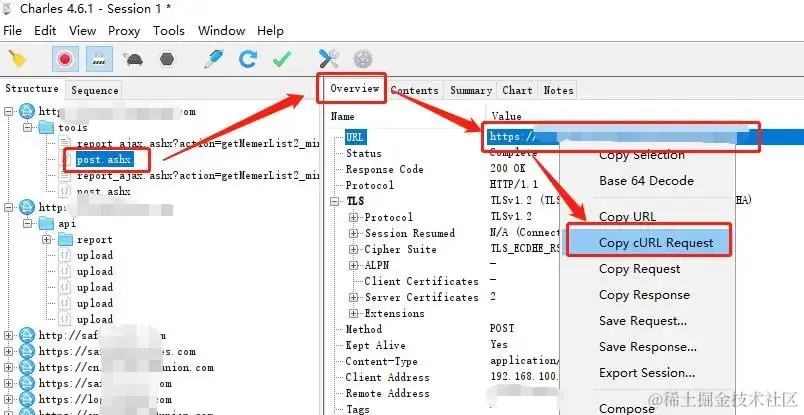
Task: Open the Help menu
Action: 270,31
